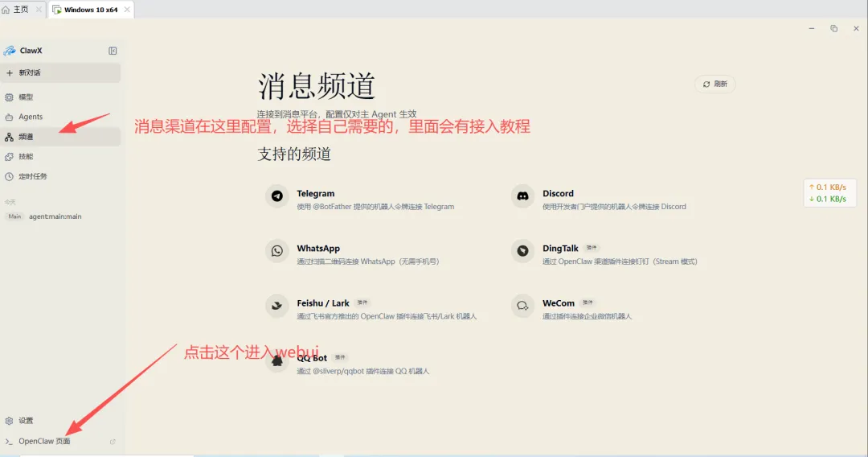Click the plus icon beside 新对话
This screenshot has height=457, width=868.
coord(10,72)
